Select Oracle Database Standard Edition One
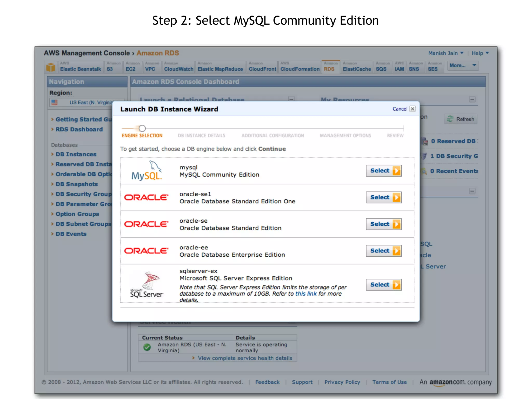The width and height of the screenshot is (532, 399). click(x=384, y=197)
